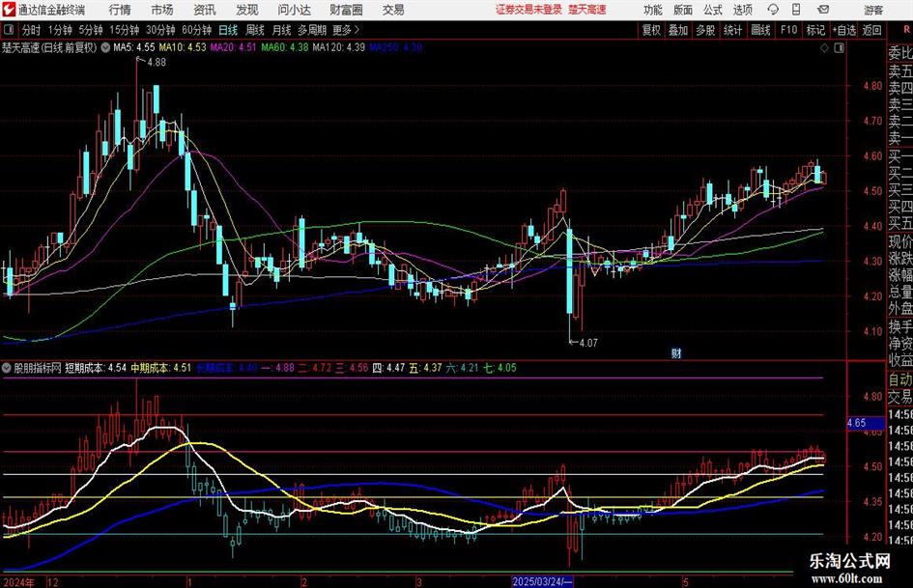Click the MA20: 4.51 label
The height and width of the screenshot is (588, 913).
click(234, 47)
